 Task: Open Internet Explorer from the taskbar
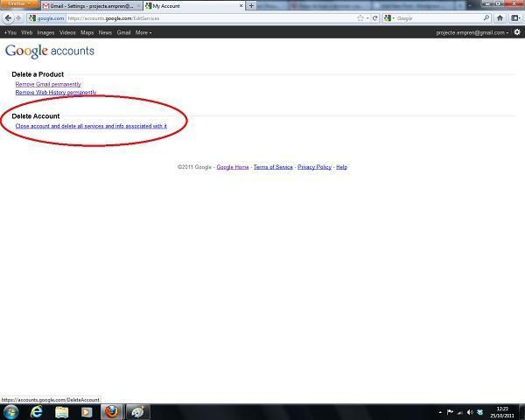coord(37,411)
